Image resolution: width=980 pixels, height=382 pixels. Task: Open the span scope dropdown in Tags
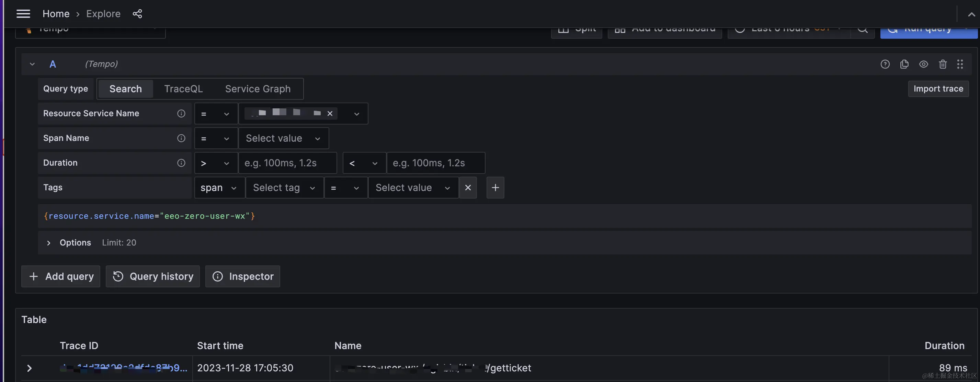pyautogui.click(x=219, y=188)
